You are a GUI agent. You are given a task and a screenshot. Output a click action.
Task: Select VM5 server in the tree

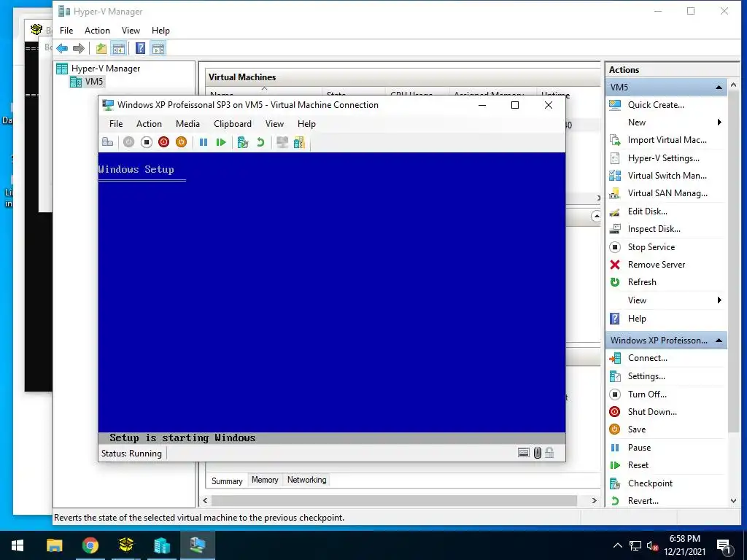coord(87,82)
